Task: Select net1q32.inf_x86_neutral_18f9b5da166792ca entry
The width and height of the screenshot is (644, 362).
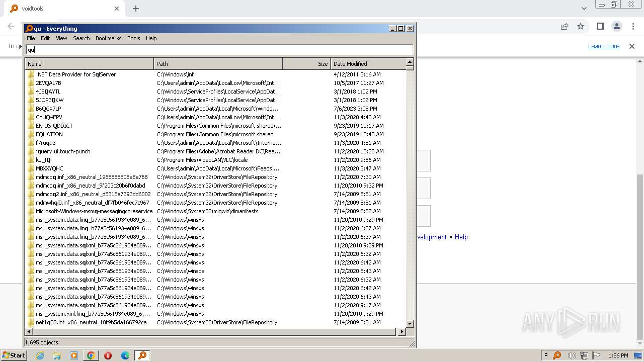Action: coord(91,322)
